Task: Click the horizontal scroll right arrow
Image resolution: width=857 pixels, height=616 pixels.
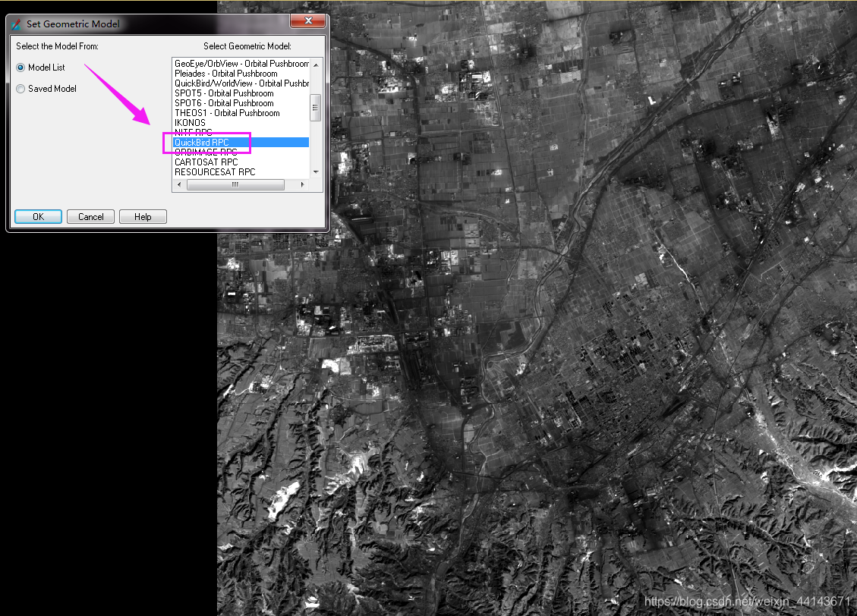Action: (303, 184)
